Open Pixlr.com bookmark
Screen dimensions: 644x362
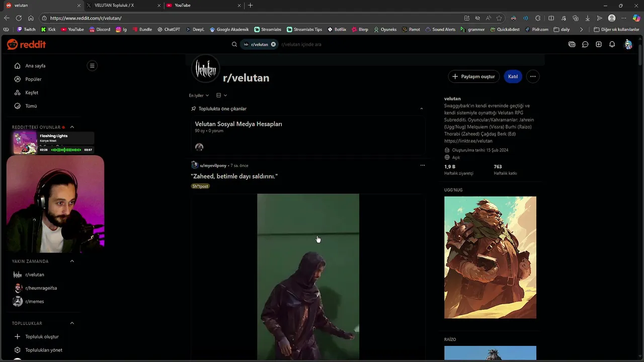(x=536, y=30)
